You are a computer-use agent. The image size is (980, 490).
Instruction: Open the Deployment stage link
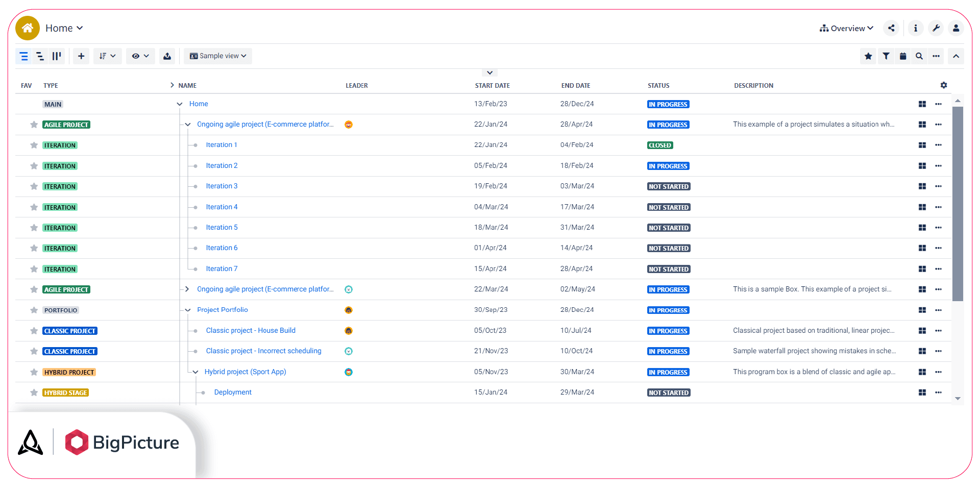click(233, 393)
